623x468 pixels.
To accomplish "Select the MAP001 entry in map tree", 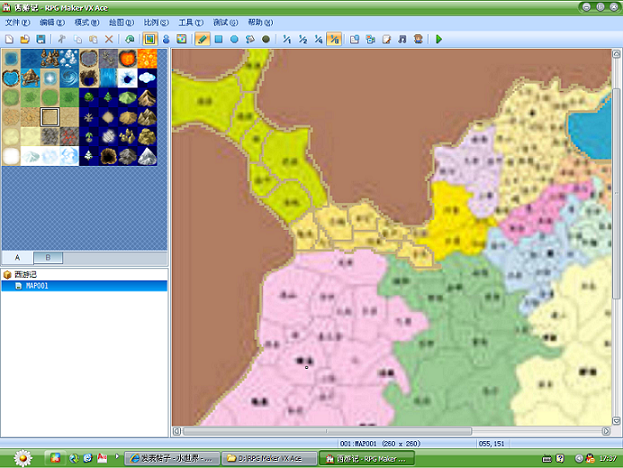I will tap(84, 286).
